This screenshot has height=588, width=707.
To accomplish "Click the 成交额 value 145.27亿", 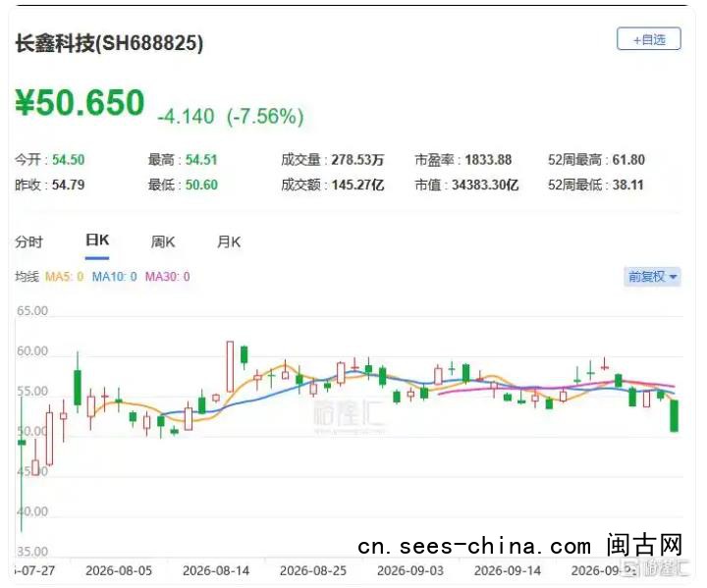I will tap(357, 185).
